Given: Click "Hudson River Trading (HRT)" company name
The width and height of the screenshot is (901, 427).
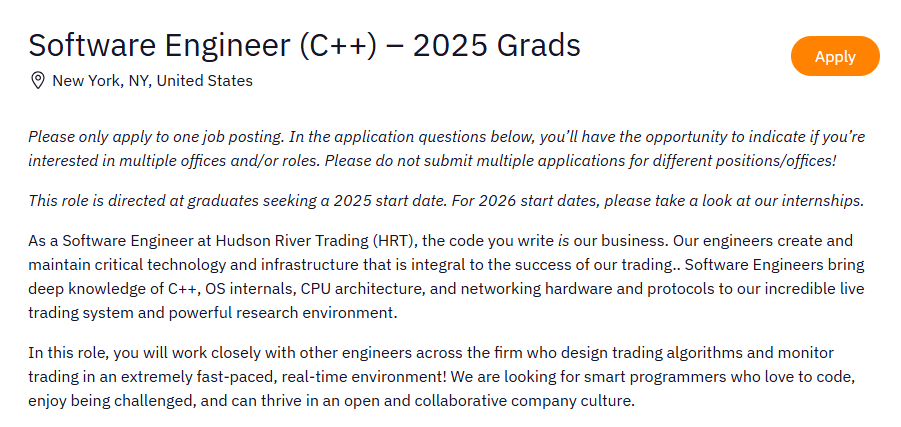Looking at the screenshot, I should pyautogui.click(x=315, y=240).
